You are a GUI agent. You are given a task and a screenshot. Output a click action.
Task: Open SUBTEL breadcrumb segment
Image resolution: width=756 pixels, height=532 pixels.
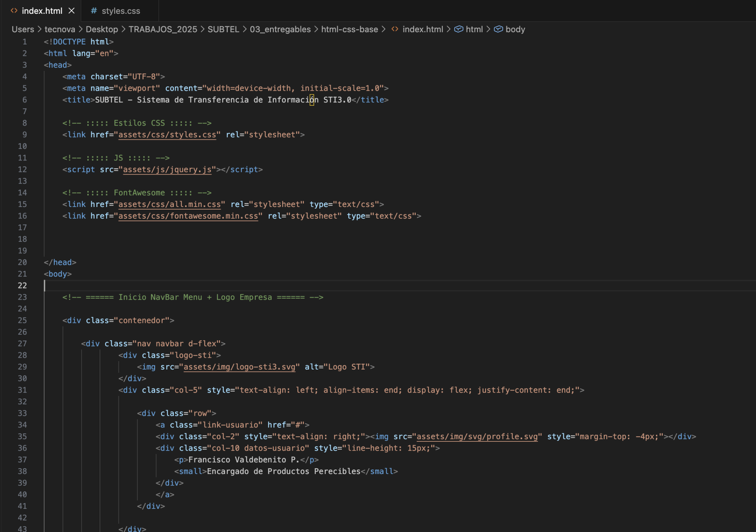pyautogui.click(x=223, y=29)
